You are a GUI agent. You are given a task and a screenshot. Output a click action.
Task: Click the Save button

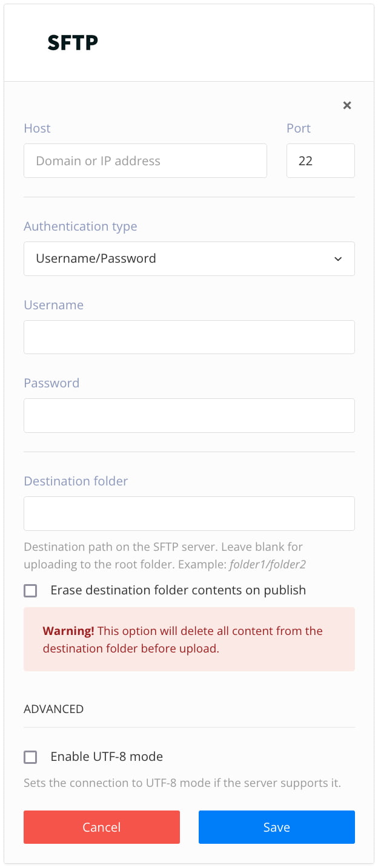[x=276, y=827]
